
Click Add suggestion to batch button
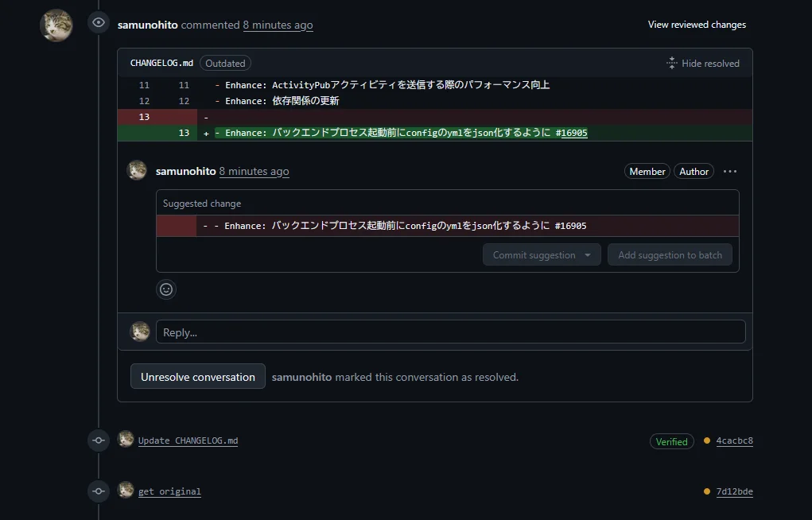(670, 255)
